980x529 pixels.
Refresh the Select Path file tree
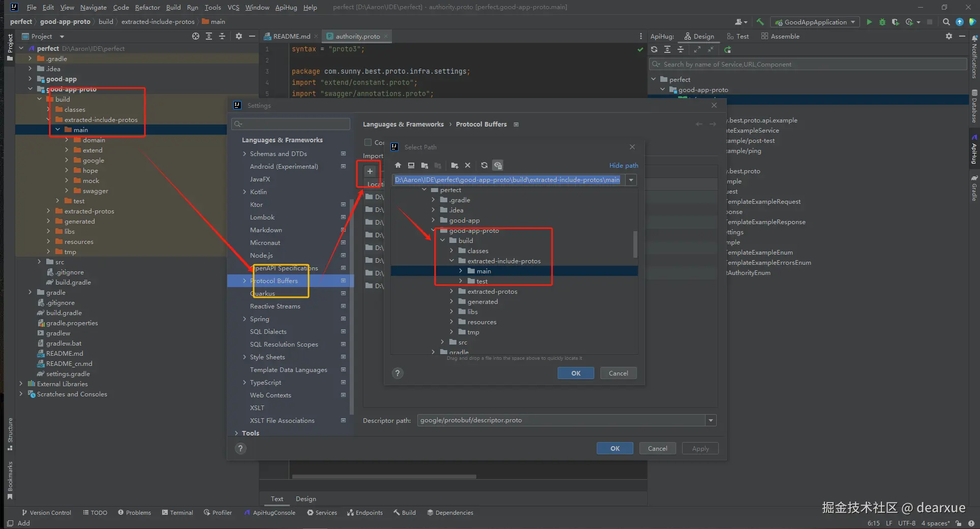[484, 165]
